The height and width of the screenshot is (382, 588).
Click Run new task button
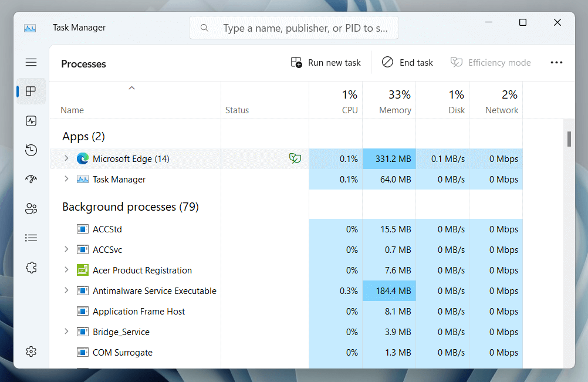coord(326,63)
